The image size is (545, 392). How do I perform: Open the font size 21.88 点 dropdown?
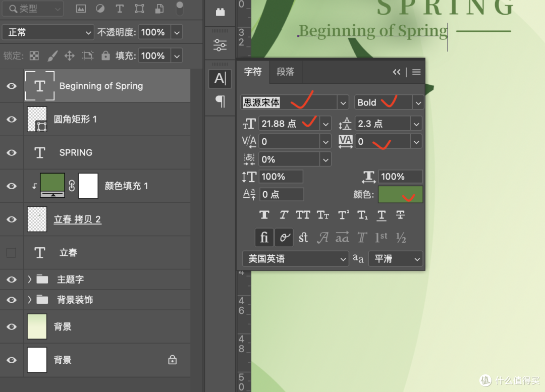(x=325, y=124)
